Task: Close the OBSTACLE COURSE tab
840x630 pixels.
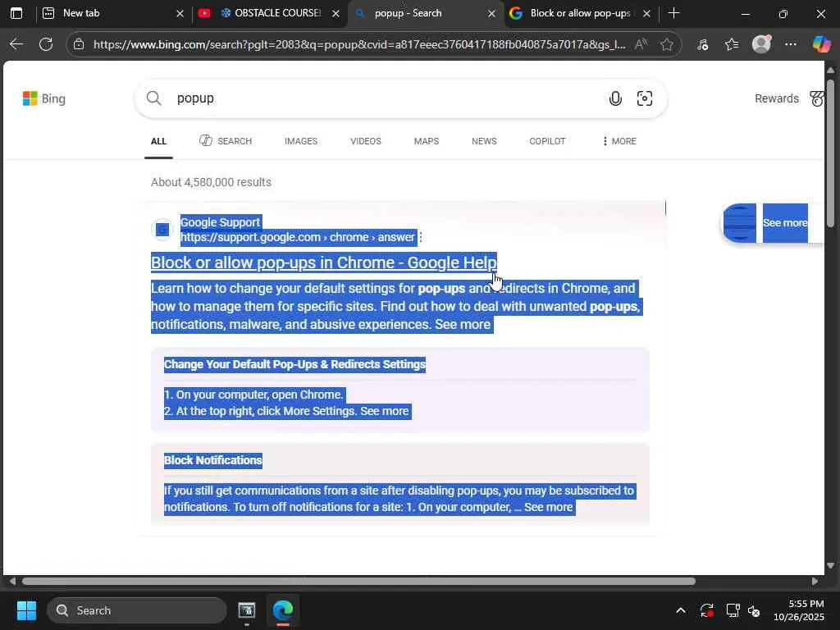Action: click(336, 13)
